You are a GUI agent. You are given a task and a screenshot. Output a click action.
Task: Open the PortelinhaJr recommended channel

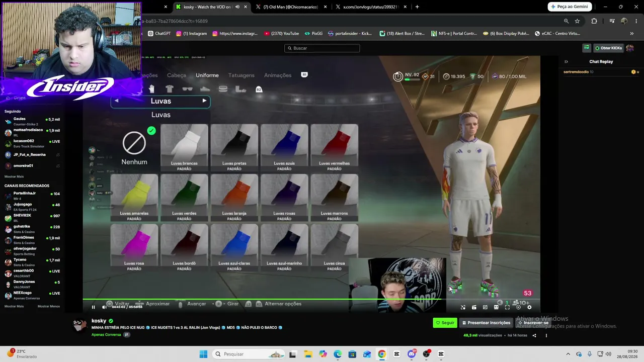tap(32, 195)
